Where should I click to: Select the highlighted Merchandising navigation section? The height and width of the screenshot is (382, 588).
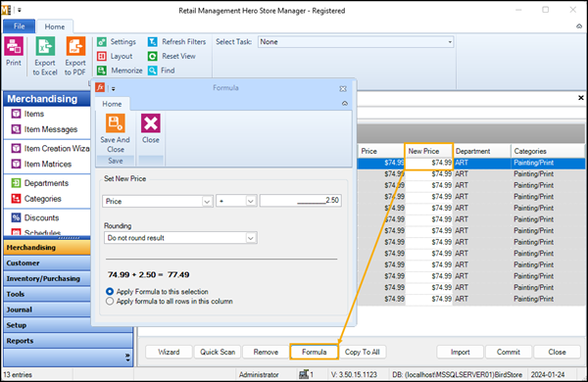47,248
